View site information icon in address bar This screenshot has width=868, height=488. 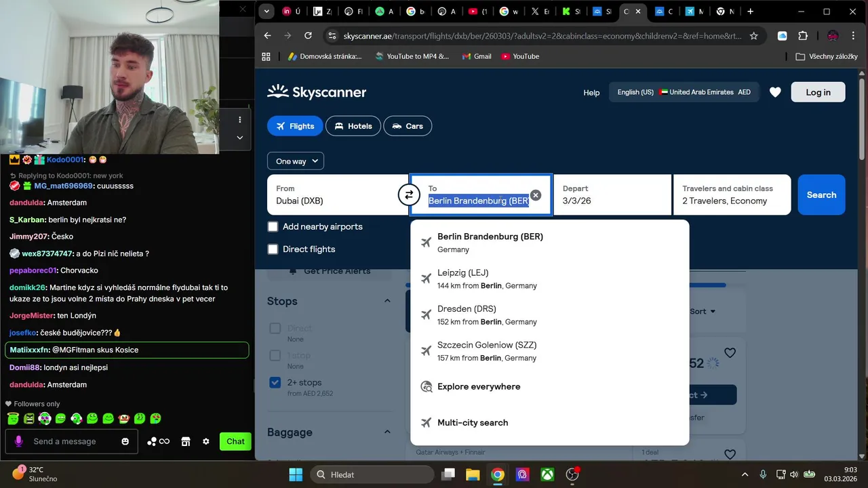[x=331, y=36]
